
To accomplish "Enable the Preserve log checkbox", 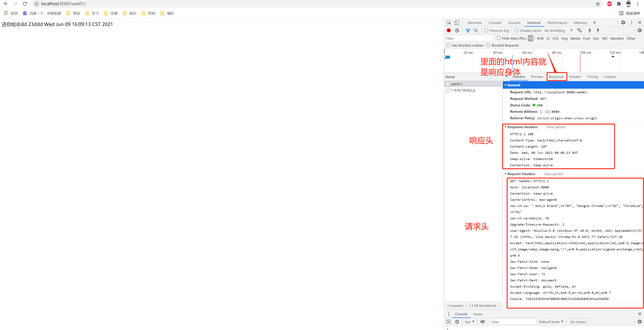I will tap(486, 31).
